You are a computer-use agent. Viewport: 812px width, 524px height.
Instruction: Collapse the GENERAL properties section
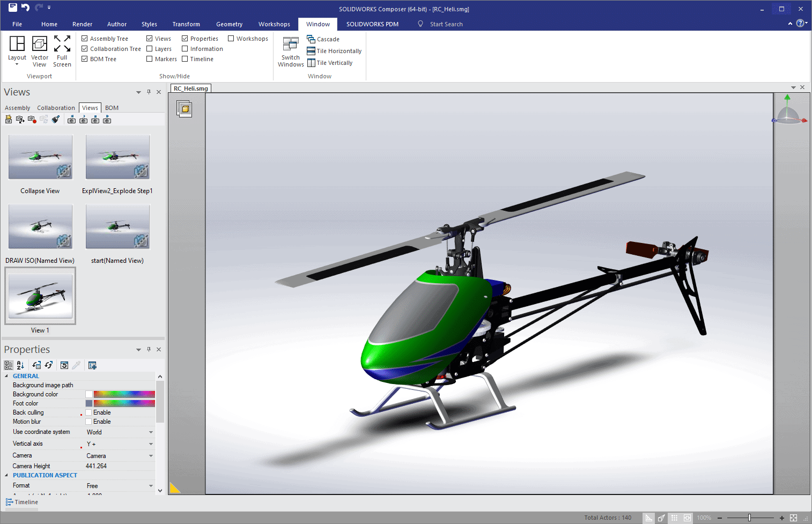(x=6, y=376)
